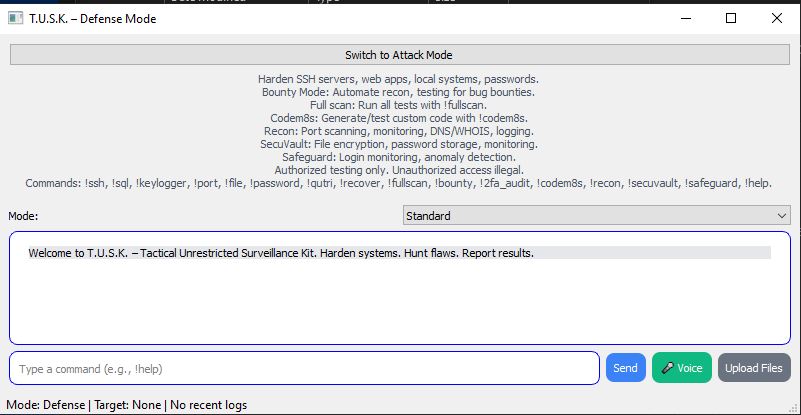Click the Mode: label text
801x415 pixels.
coord(23,216)
